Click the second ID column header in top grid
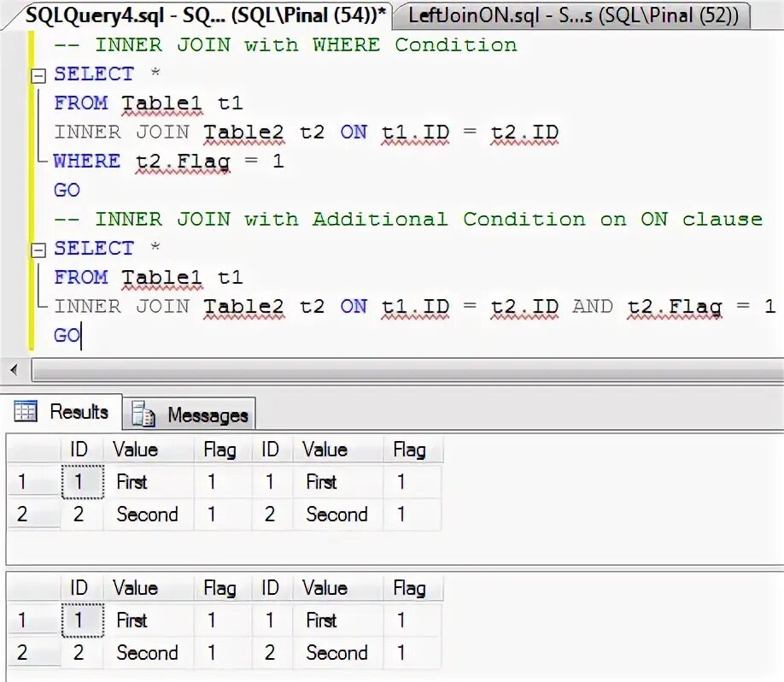Screen dimensions: 784x682 pos(272,450)
